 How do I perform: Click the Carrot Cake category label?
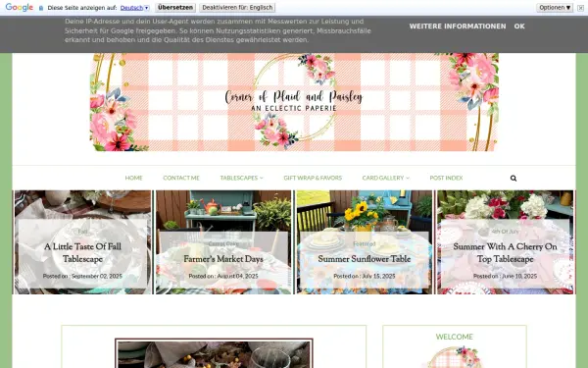pyautogui.click(x=223, y=243)
